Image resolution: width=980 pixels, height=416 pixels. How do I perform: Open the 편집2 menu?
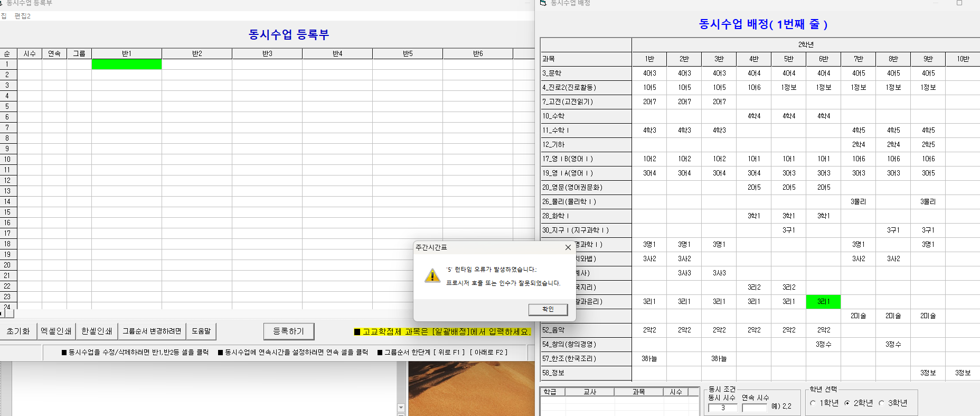pyautogui.click(x=22, y=16)
